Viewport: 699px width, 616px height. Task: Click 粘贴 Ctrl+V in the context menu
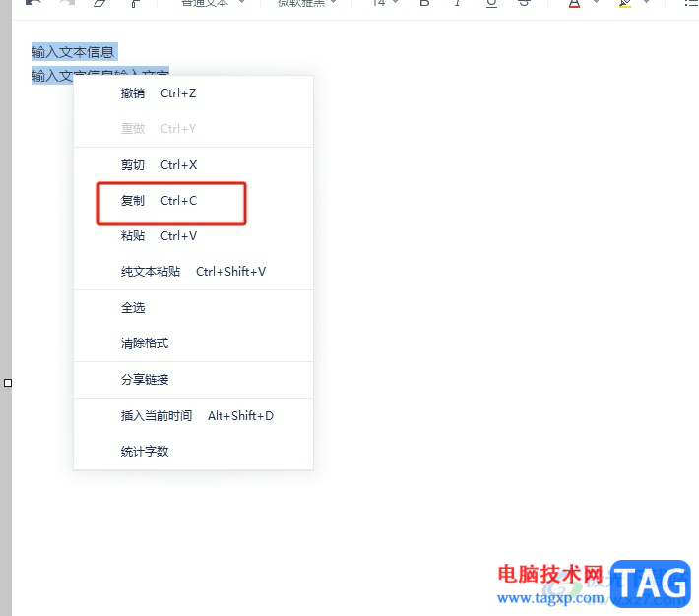pyautogui.click(x=193, y=236)
